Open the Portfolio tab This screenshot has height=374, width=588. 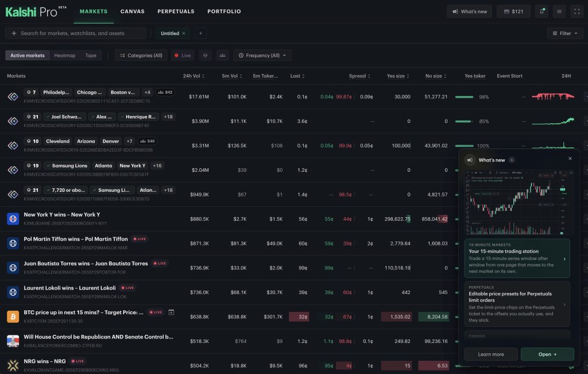pyautogui.click(x=225, y=11)
